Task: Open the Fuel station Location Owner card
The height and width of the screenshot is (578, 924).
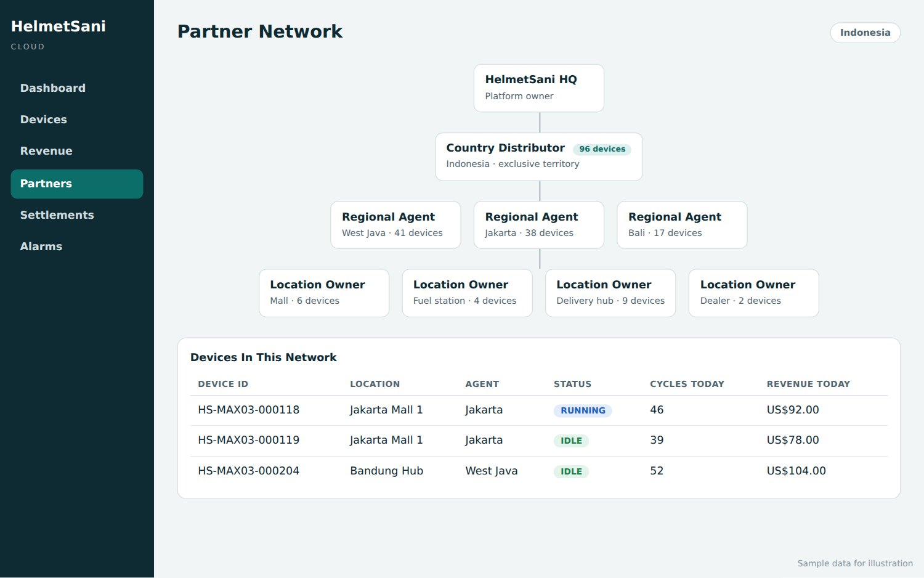Action: pyautogui.click(x=467, y=293)
